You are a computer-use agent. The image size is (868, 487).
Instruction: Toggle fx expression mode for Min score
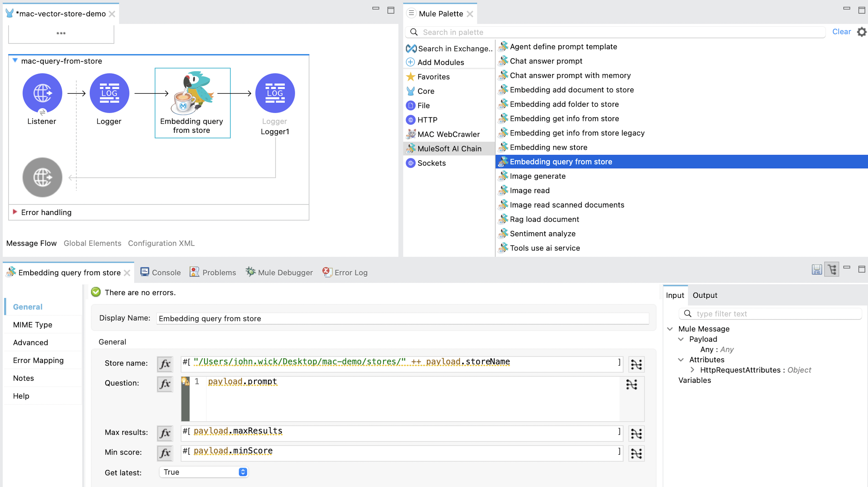[x=165, y=453]
